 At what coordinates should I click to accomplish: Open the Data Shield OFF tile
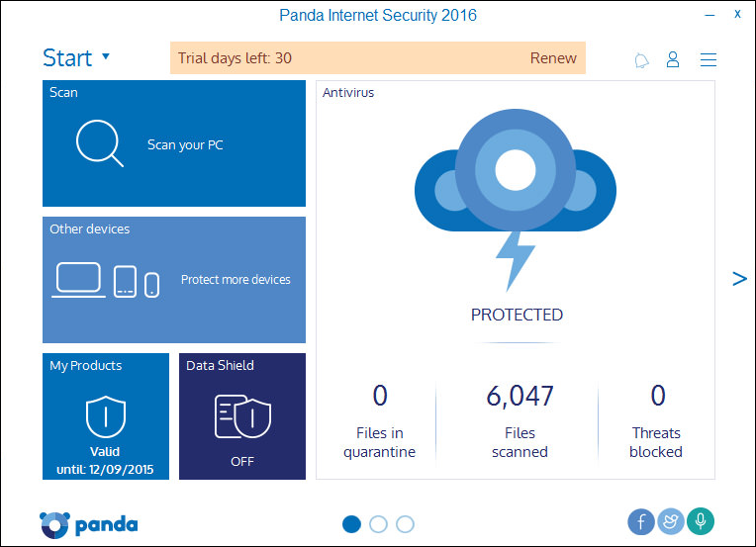coord(242,416)
